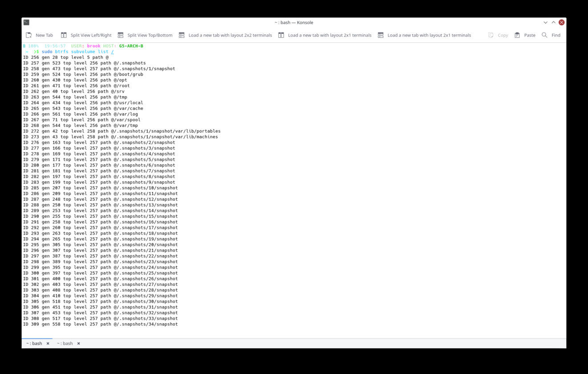Minimize window with the down chevron
The image size is (588, 374).
(x=545, y=22)
